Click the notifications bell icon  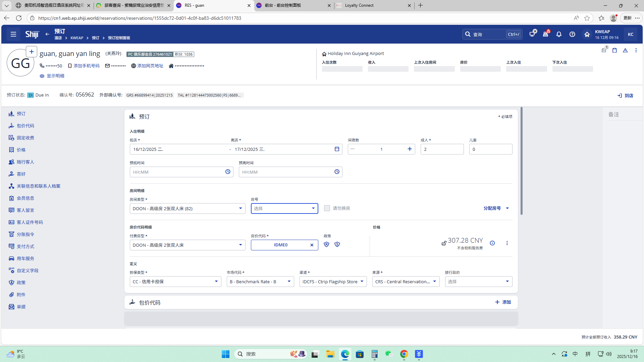559,34
